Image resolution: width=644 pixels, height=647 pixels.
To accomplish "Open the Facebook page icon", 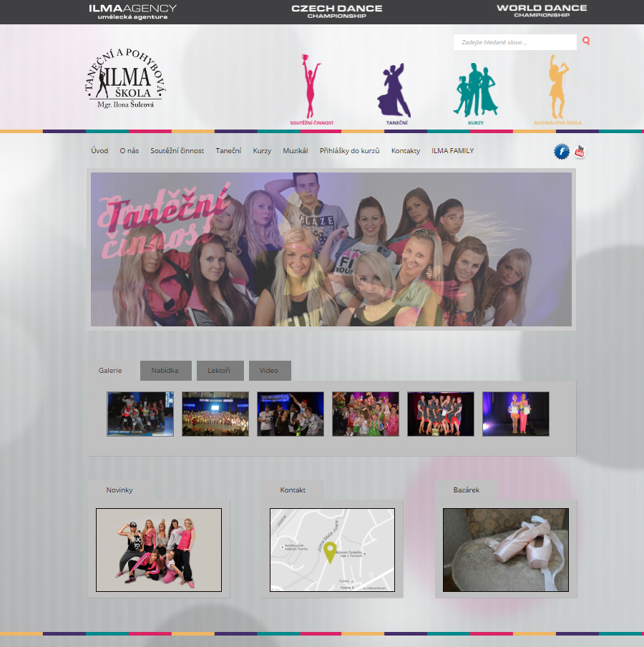I will (x=562, y=152).
